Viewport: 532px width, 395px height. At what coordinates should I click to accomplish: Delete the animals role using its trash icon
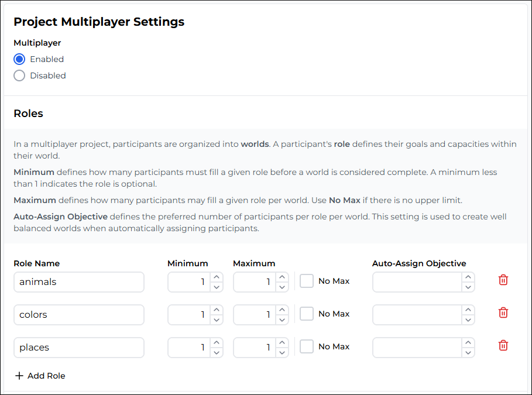click(x=503, y=280)
